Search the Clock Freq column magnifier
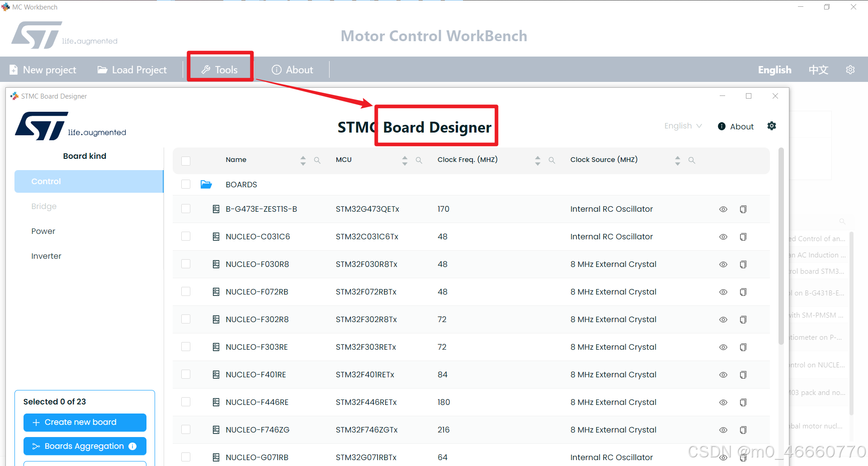 pyautogui.click(x=552, y=160)
